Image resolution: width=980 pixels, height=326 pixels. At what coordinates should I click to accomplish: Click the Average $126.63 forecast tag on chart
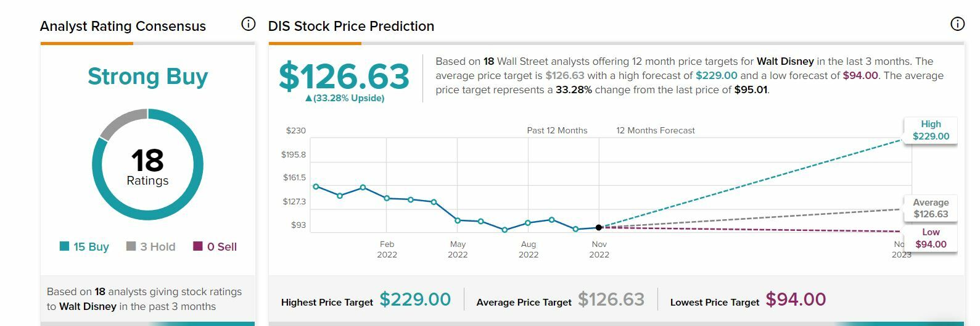931,209
